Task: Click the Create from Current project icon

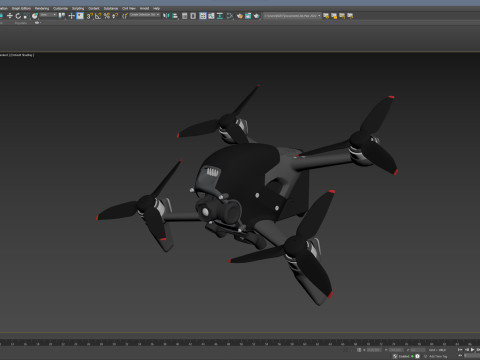Action: (x=350, y=16)
